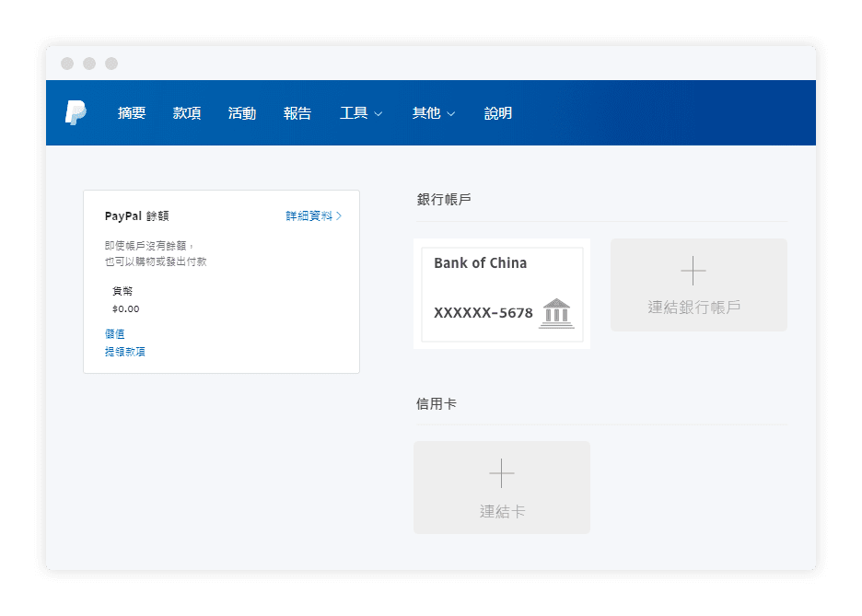Click the 儲值 link
This screenshot has width=862, height=616.
pyautogui.click(x=114, y=334)
